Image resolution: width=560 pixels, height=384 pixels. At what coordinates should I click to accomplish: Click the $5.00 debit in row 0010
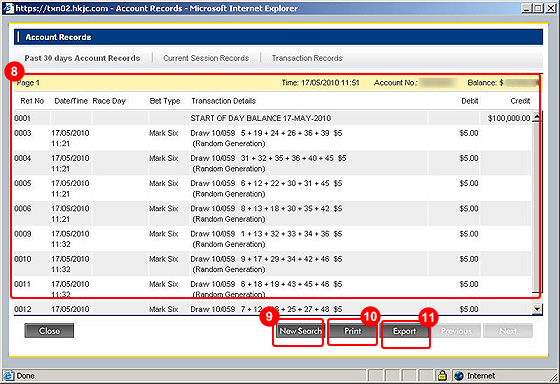469,259
